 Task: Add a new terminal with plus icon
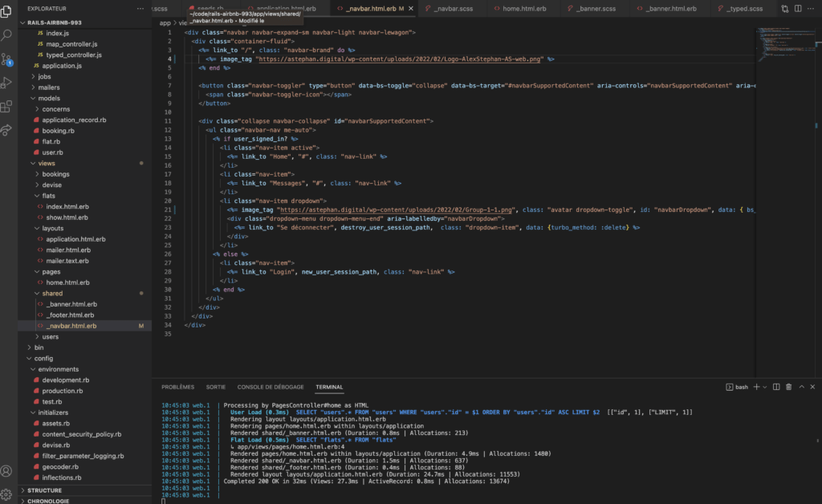pyautogui.click(x=755, y=387)
